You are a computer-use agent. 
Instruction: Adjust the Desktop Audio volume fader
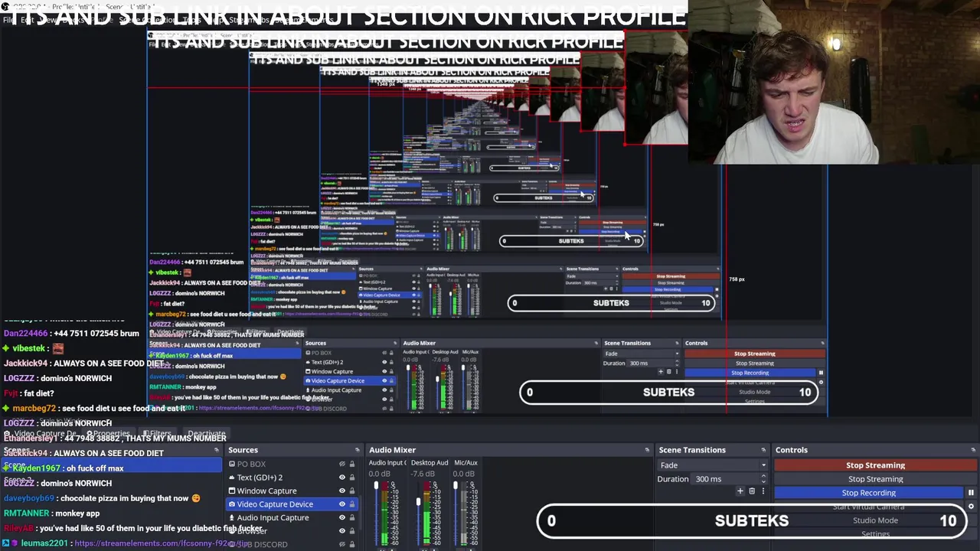point(419,502)
